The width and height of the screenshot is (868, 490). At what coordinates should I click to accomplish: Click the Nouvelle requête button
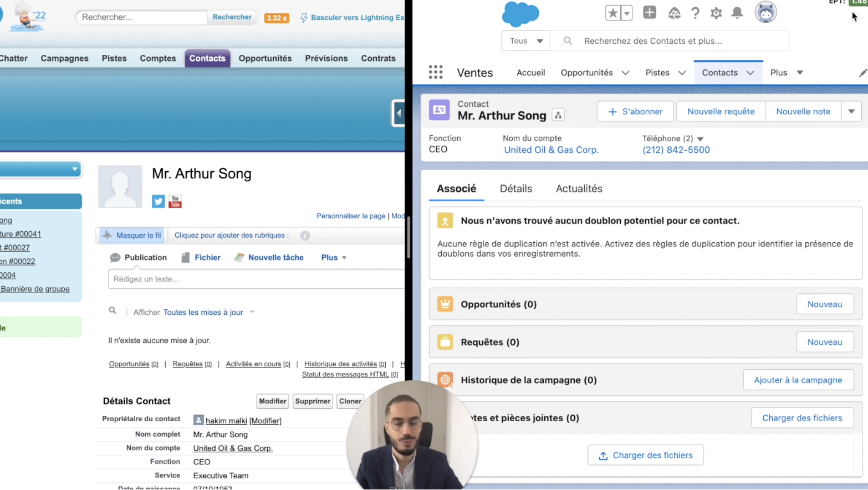click(x=721, y=111)
